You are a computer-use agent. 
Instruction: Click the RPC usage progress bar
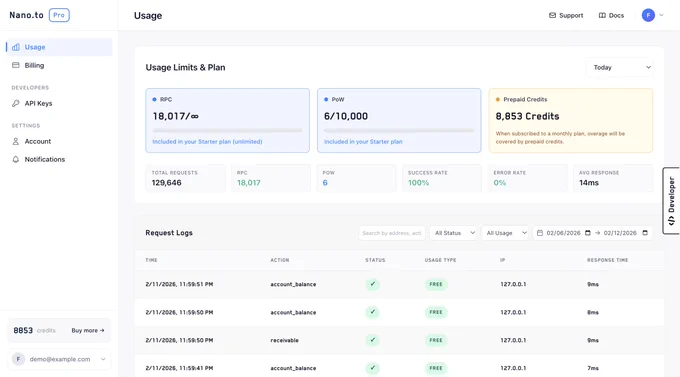click(x=227, y=130)
